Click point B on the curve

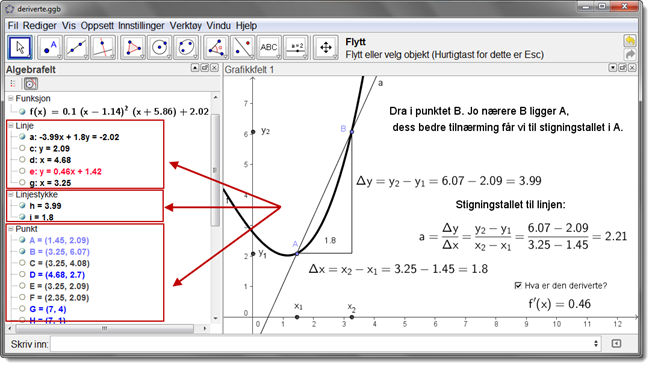[352, 132]
